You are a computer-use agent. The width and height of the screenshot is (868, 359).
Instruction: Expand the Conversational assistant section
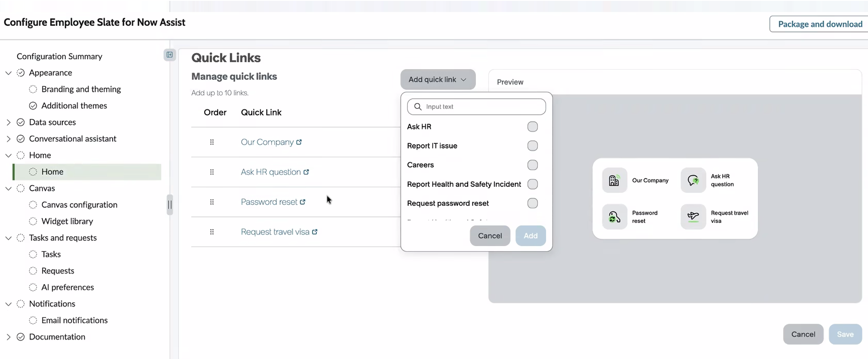pyautogui.click(x=8, y=139)
